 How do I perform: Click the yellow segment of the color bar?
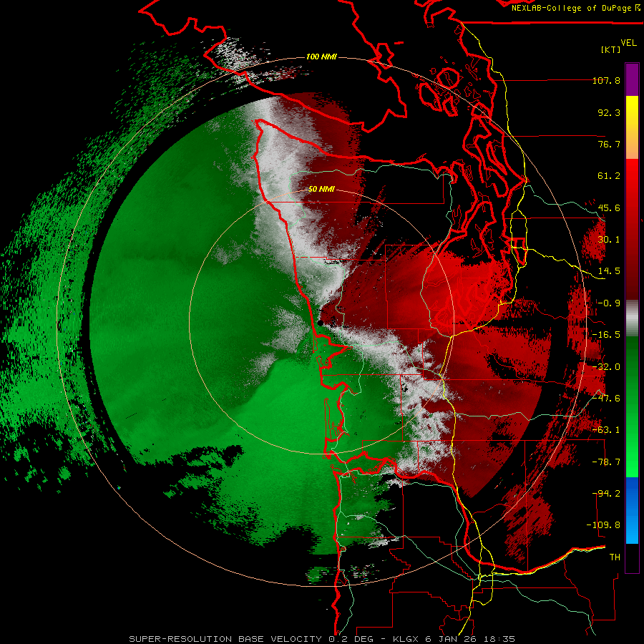(x=632, y=127)
